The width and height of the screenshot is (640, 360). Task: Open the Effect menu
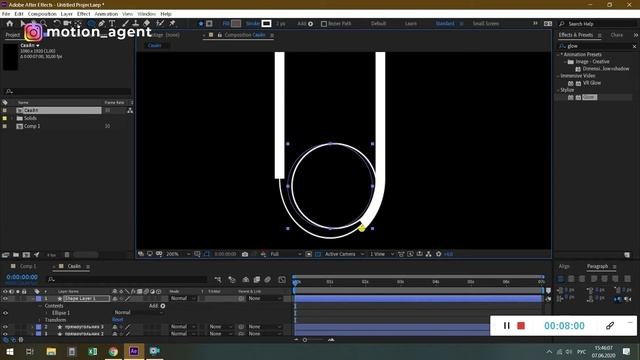83,14
